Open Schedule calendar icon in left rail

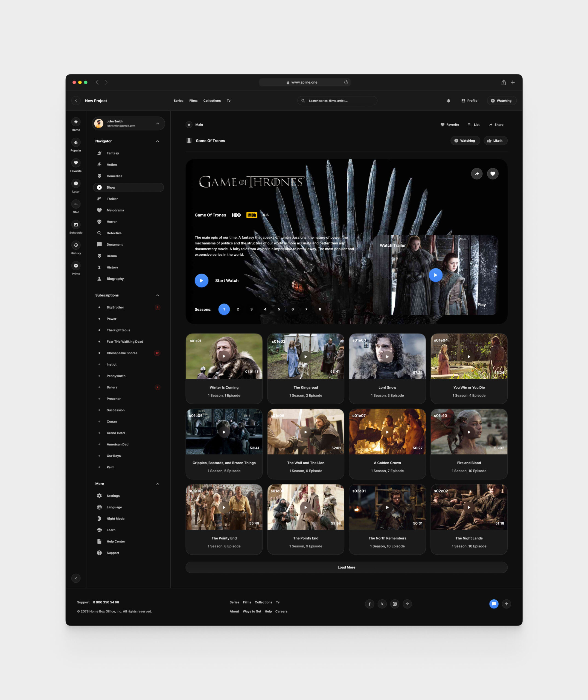[76, 225]
